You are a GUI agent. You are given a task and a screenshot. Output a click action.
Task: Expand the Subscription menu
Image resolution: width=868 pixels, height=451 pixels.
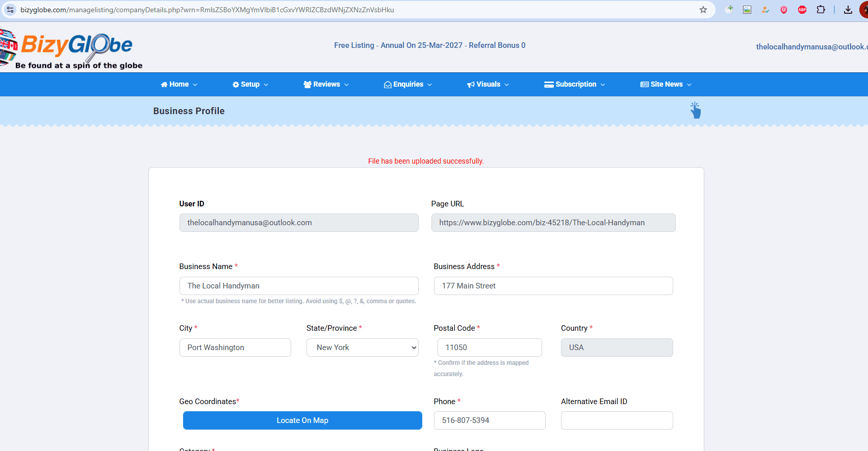(x=575, y=85)
